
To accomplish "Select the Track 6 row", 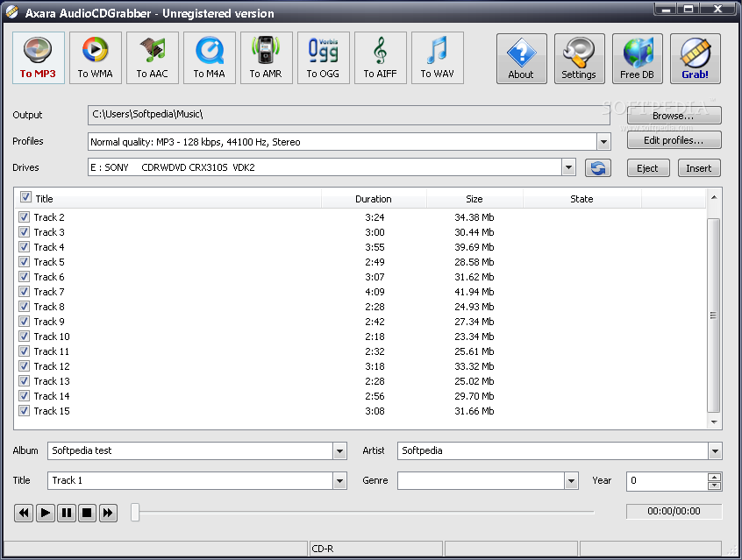I will pos(360,277).
